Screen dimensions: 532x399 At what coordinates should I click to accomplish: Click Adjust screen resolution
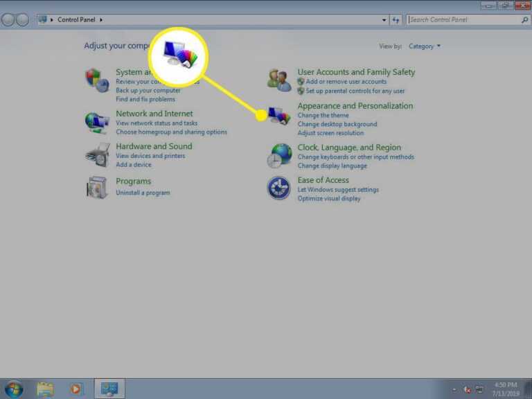click(330, 133)
